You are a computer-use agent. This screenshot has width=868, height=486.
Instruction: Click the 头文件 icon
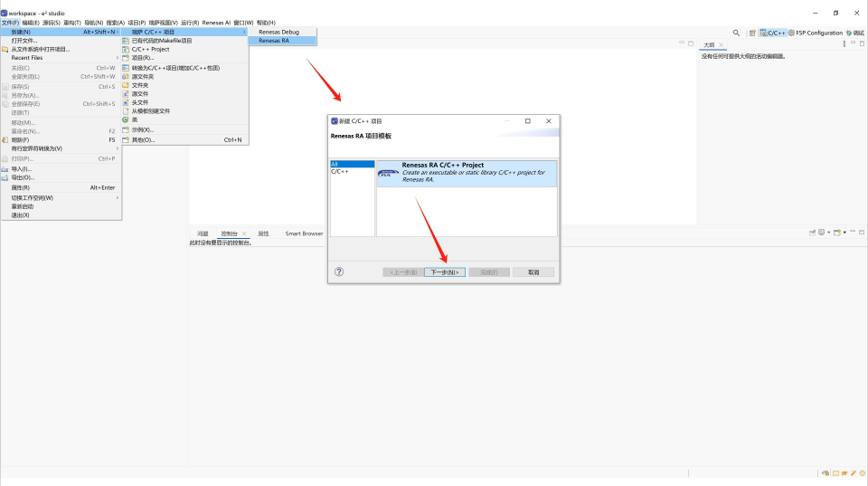click(x=126, y=102)
